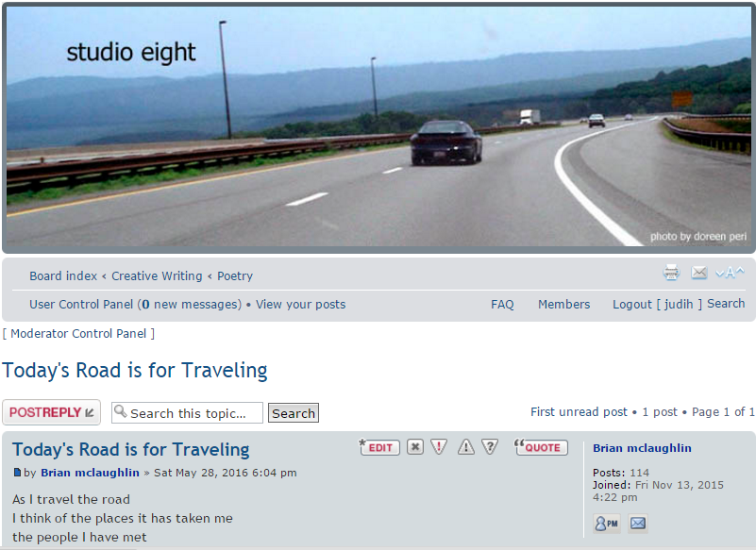Jump to First unread post

pos(579,412)
